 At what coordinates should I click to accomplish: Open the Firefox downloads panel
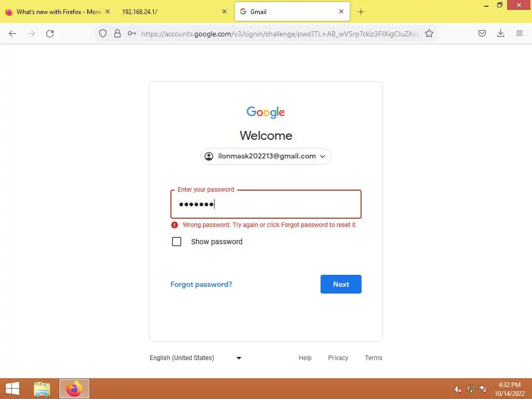[x=500, y=33]
